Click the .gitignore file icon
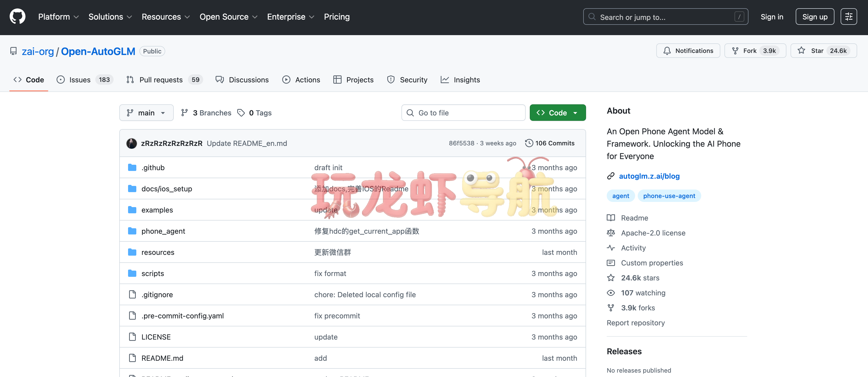 (x=132, y=294)
